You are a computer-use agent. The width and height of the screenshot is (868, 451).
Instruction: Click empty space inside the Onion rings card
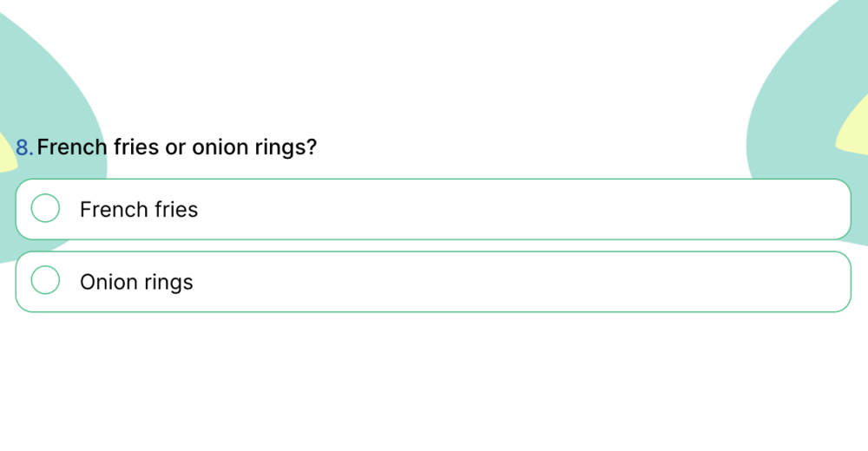pyautogui.click(x=521, y=282)
